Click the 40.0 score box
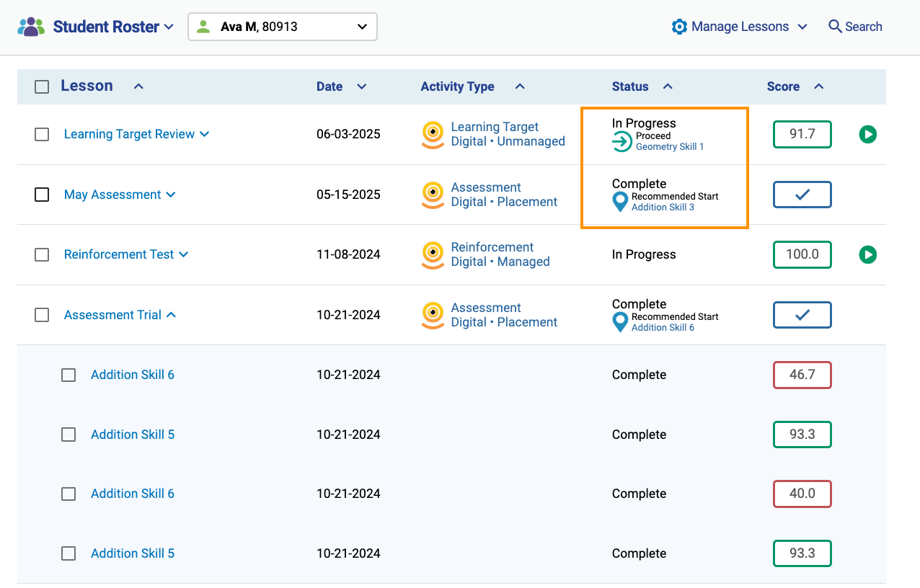 [x=802, y=494]
